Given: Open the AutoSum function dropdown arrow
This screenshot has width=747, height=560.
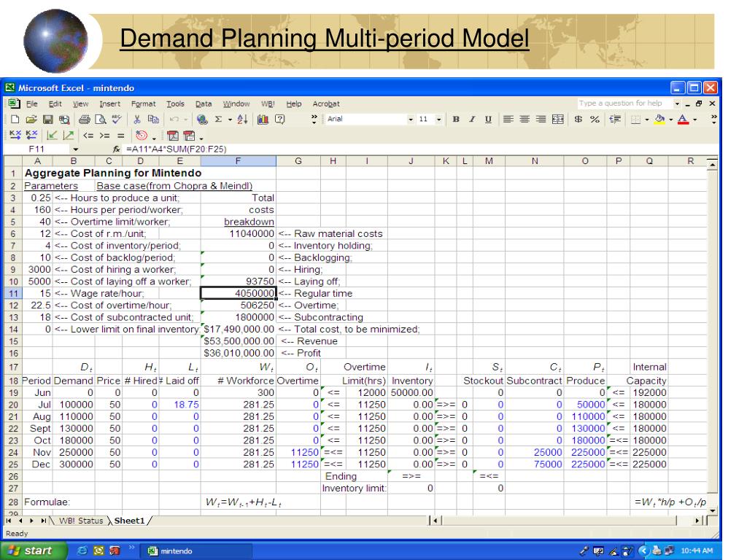Looking at the screenshot, I should [x=230, y=120].
